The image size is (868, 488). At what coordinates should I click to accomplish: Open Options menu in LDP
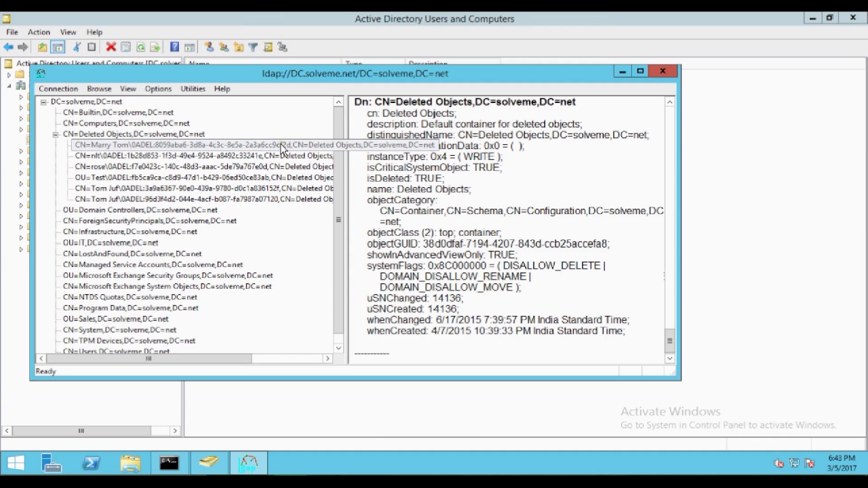(x=158, y=89)
